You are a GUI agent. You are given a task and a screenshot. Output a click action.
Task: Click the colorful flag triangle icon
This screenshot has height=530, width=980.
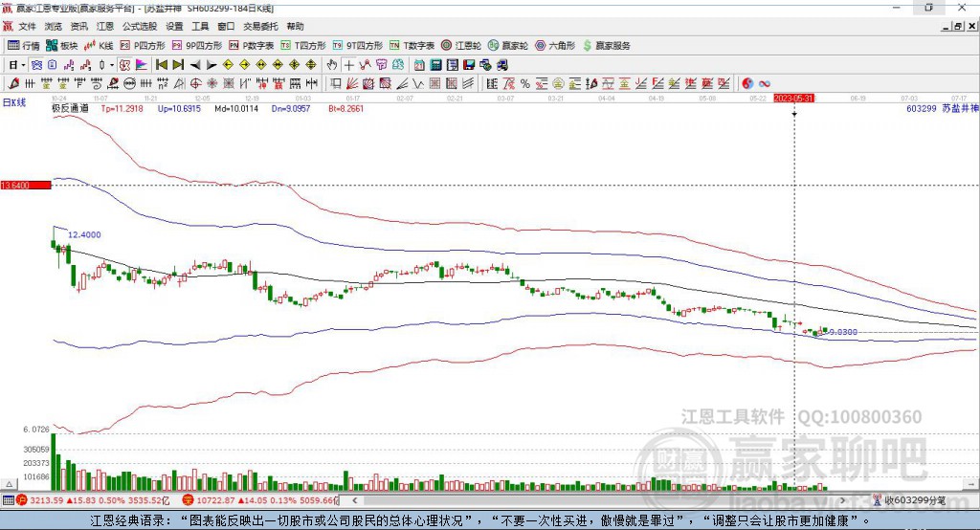point(142,65)
